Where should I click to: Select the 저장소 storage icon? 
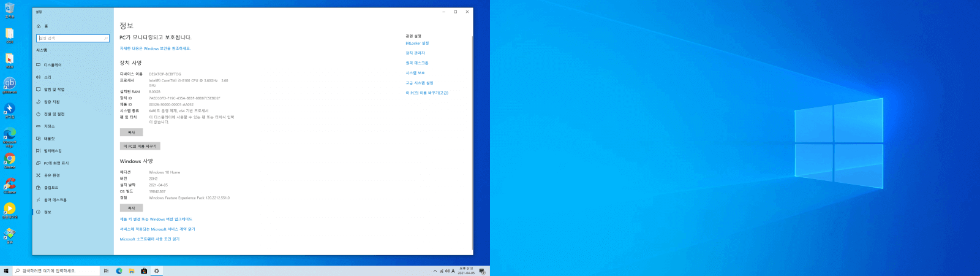point(39,126)
